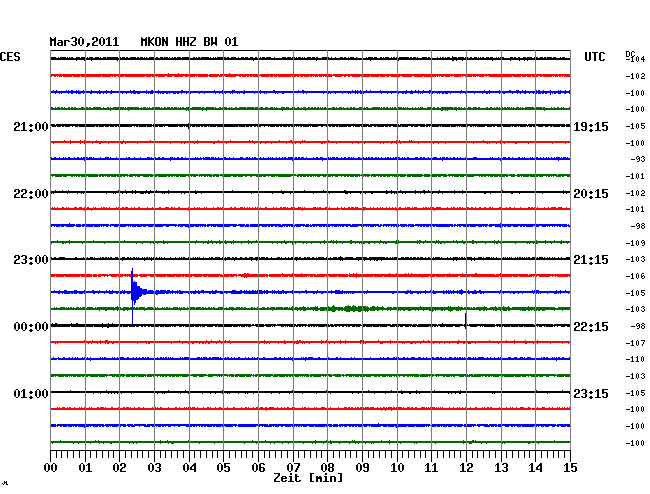Click the 20:15 UTC time label
The height and width of the screenshot is (494, 650).
point(591,194)
